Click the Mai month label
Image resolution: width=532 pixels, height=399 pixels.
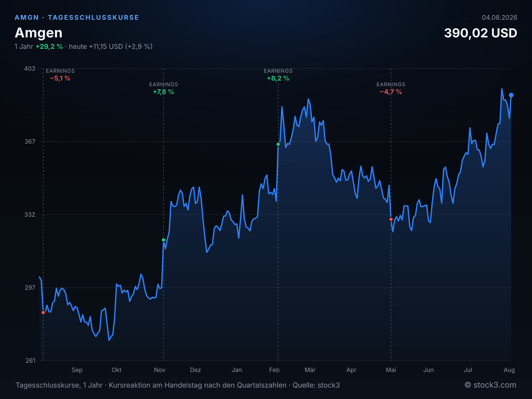tap(391, 370)
